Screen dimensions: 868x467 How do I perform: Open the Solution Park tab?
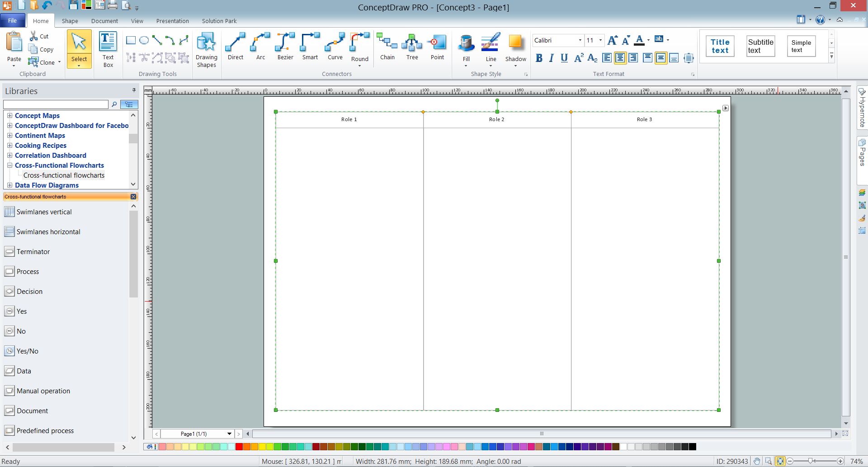tap(219, 21)
